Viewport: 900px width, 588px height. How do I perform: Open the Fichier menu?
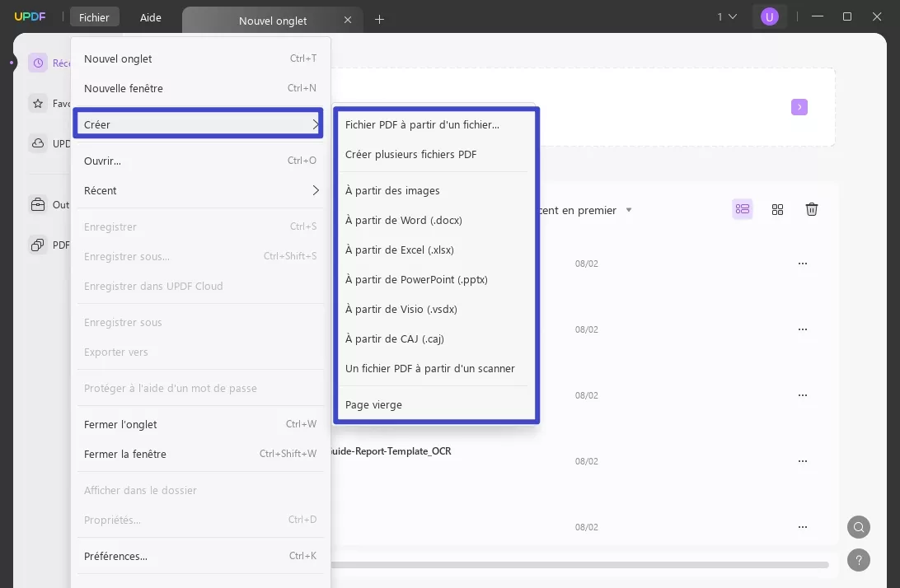coord(94,18)
